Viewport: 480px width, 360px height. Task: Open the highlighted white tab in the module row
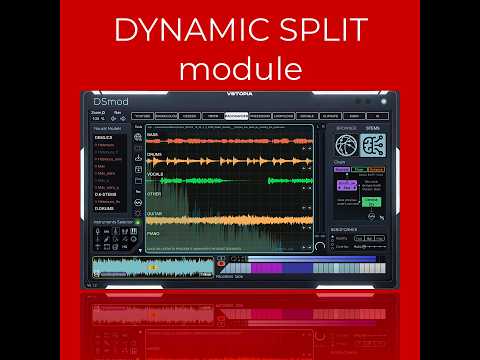236,116
